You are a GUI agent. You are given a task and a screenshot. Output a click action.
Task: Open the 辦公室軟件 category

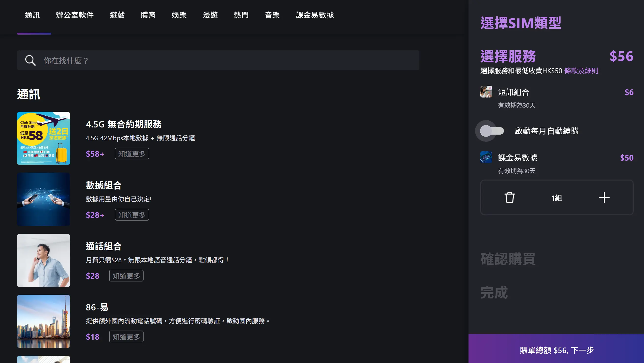tap(75, 15)
